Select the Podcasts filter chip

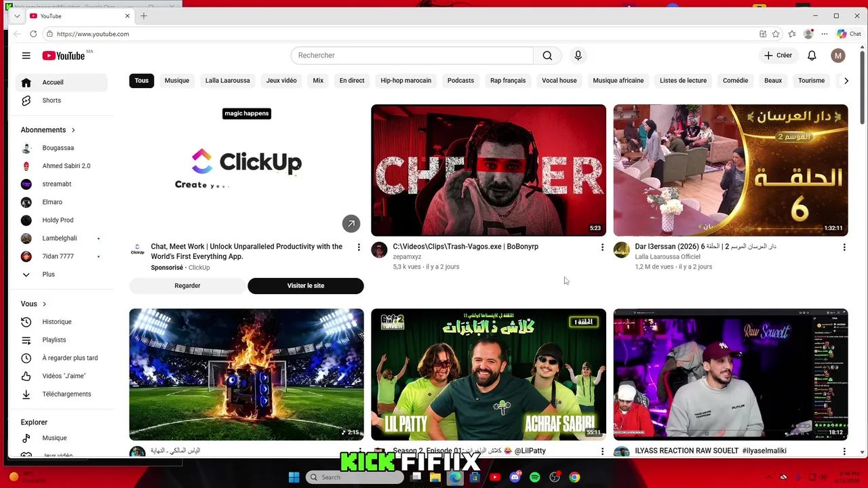[460, 81]
